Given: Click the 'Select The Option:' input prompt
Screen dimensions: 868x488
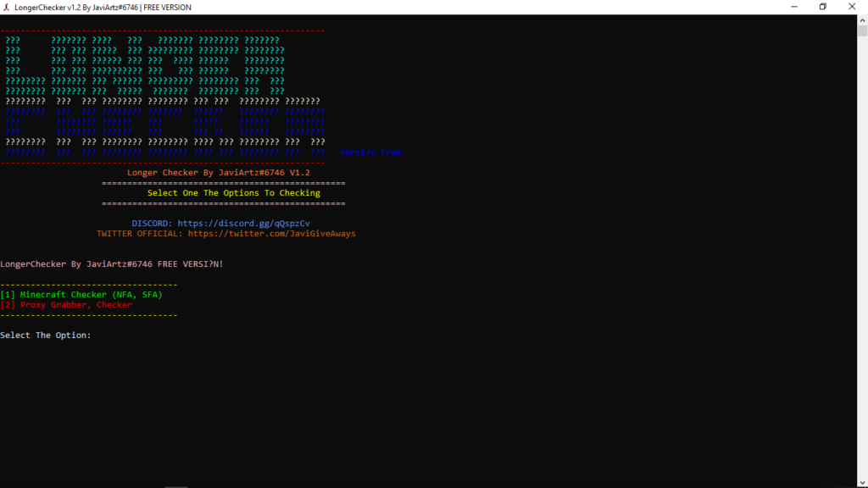Looking at the screenshot, I should (46, 335).
